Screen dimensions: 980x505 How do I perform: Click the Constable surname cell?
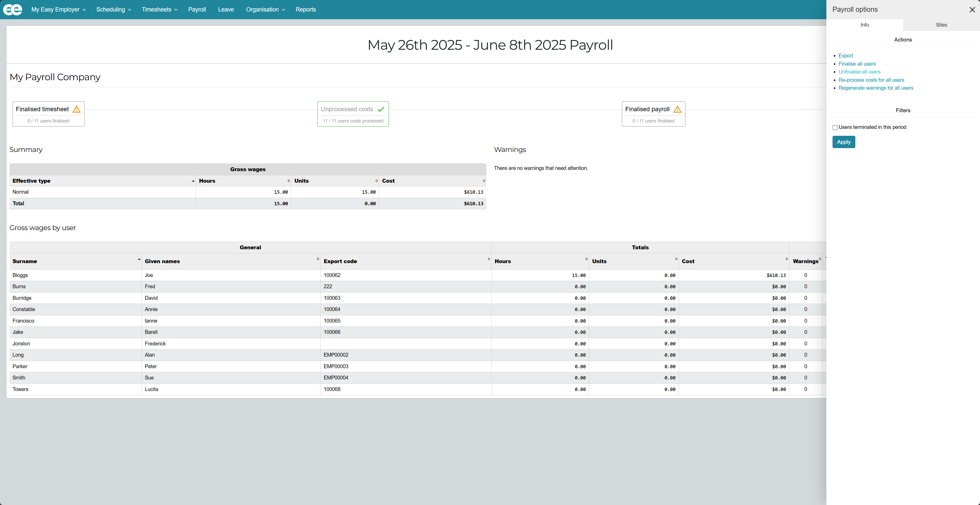75,310
